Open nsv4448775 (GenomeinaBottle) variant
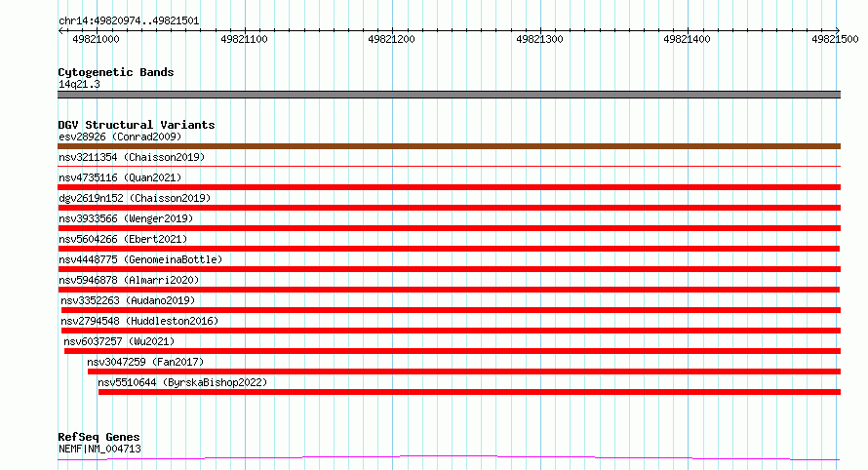 coord(140,259)
